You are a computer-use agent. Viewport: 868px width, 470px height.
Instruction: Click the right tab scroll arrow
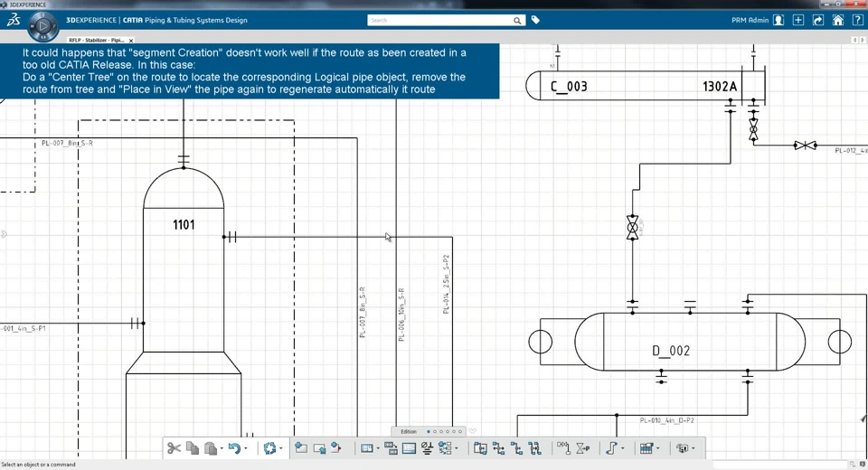coord(862,40)
